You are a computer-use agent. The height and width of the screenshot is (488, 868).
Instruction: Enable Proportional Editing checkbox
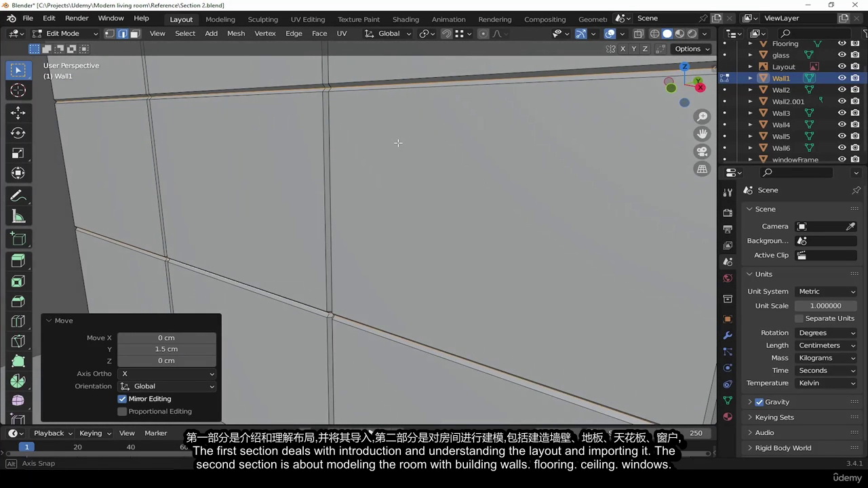click(x=122, y=411)
